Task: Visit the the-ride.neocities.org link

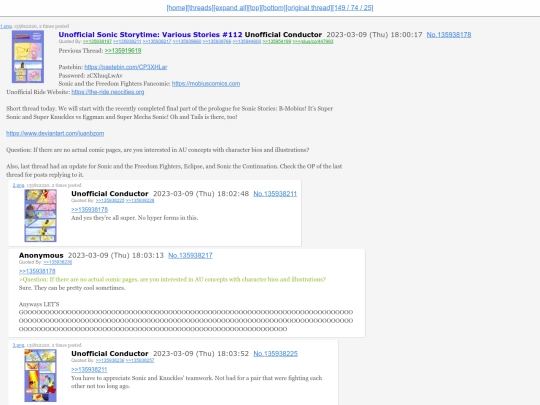Action: (x=108, y=92)
